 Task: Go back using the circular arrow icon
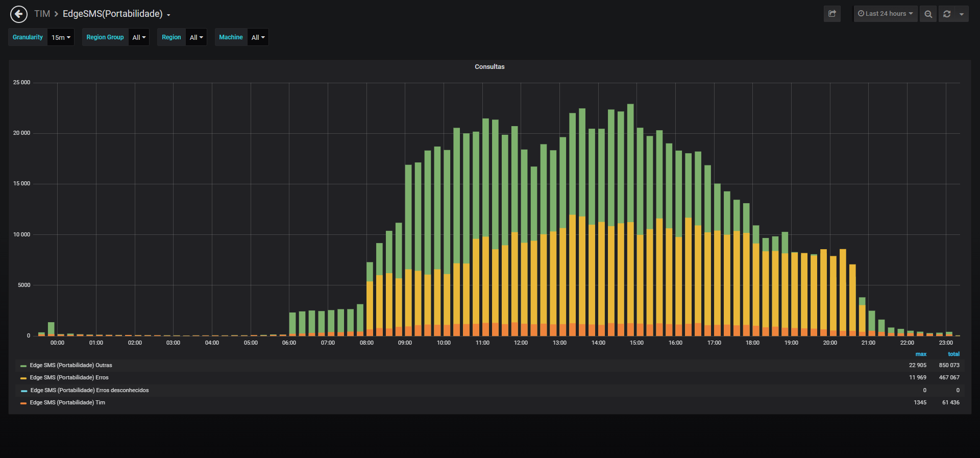click(19, 14)
